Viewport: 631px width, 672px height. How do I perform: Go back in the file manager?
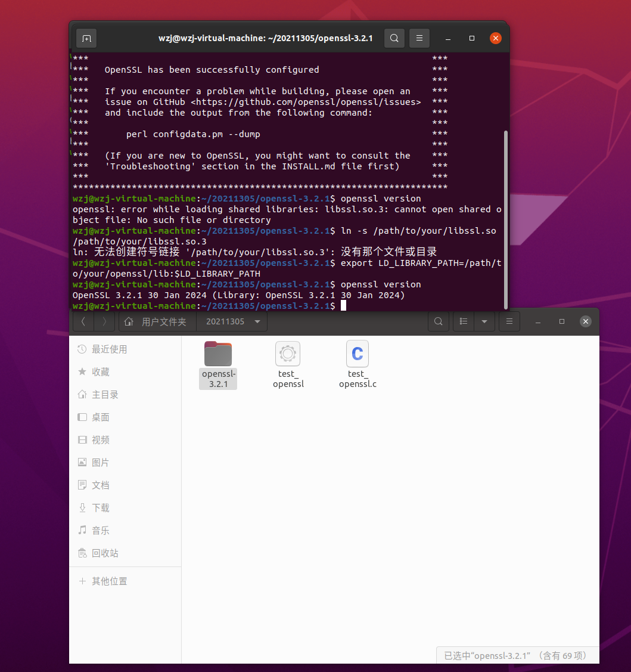pos(83,321)
